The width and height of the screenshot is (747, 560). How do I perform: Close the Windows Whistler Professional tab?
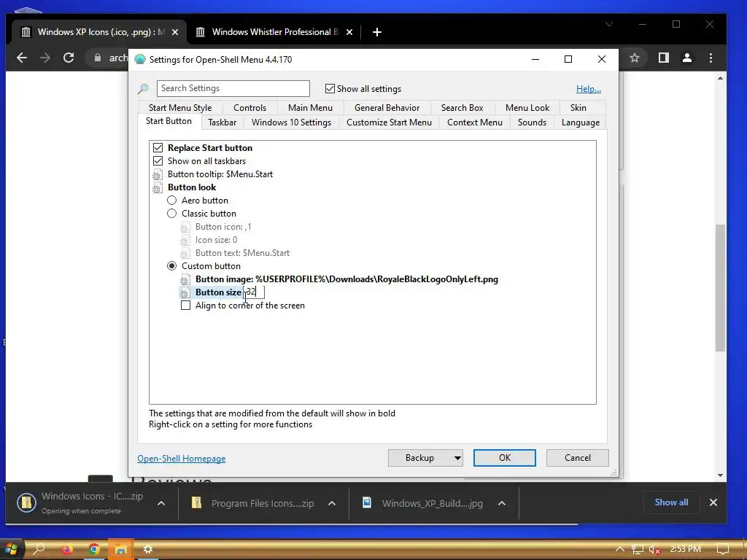pos(349,32)
